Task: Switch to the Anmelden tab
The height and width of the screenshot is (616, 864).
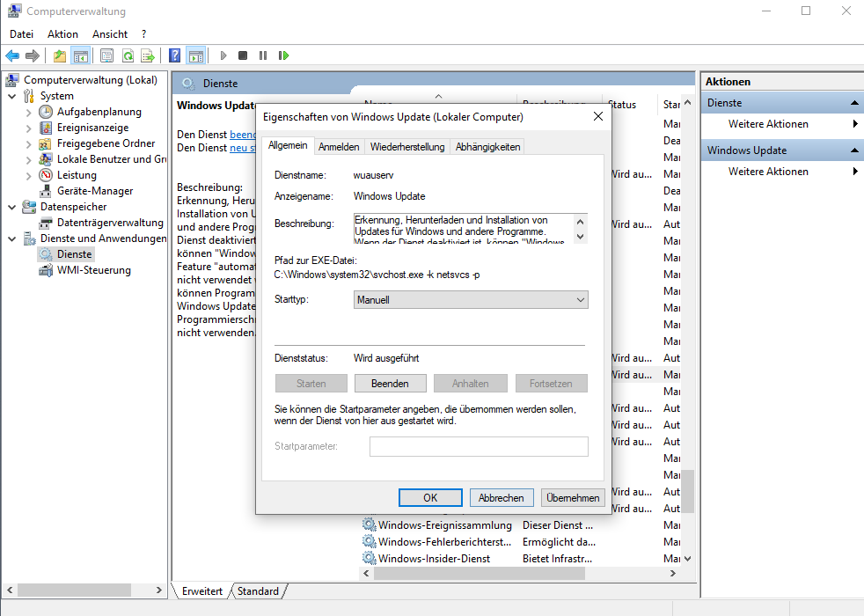Action: (339, 147)
